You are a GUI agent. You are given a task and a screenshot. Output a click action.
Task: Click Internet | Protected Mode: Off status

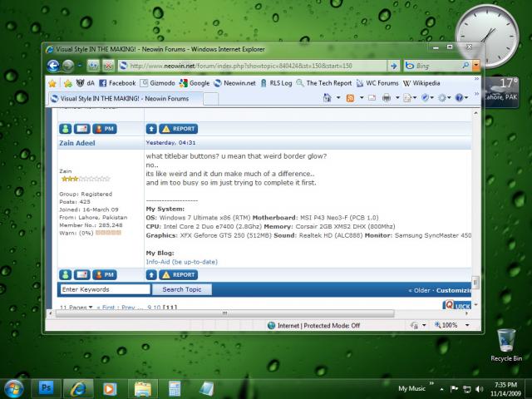point(314,326)
